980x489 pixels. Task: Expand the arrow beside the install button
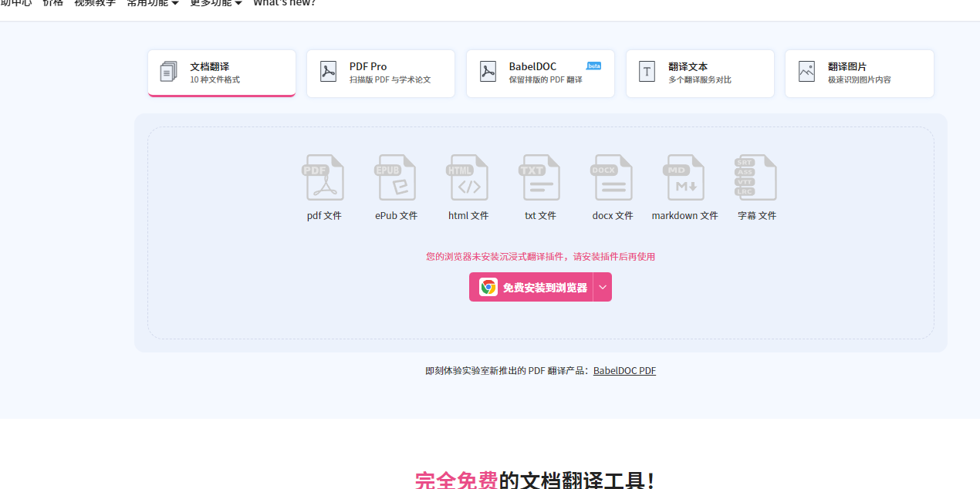603,287
